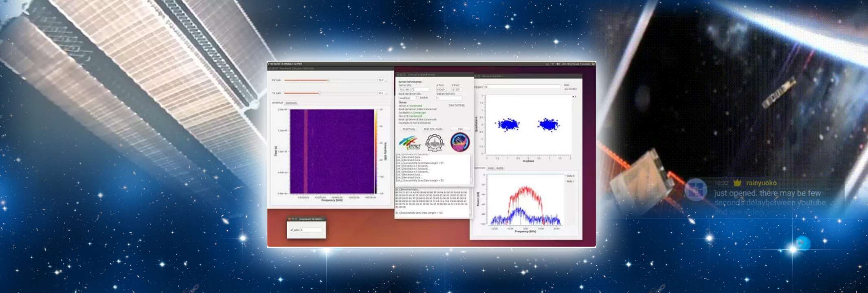Close the small Frontend TX MODE window
The image size is (868, 293).
[290, 219]
